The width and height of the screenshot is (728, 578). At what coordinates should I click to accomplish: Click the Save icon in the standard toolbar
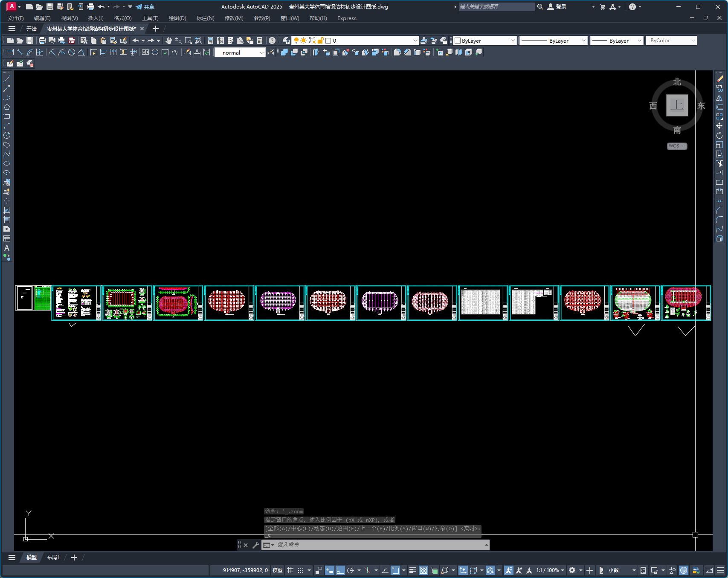(30, 41)
